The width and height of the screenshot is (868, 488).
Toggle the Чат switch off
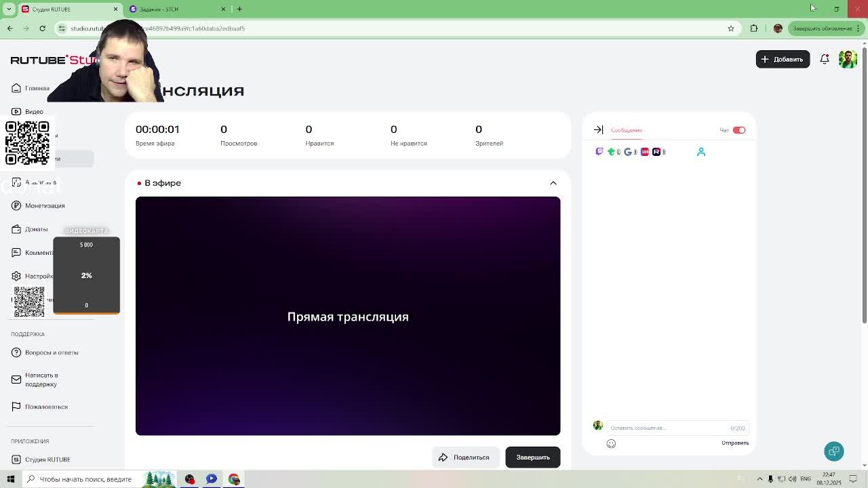pos(739,130)
